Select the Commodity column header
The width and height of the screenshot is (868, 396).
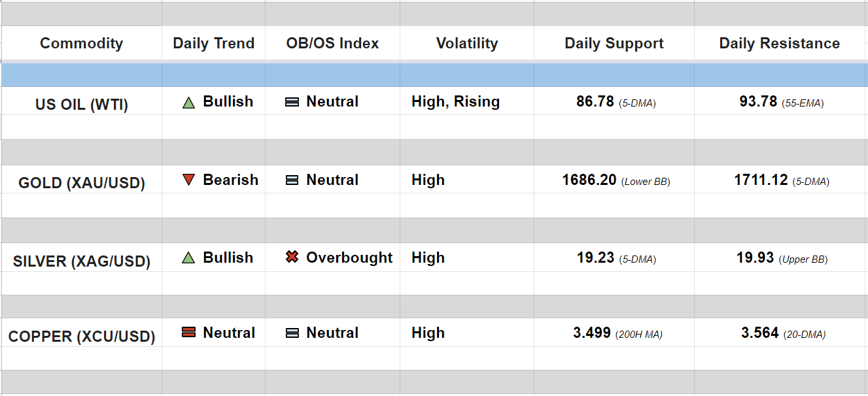81,44
